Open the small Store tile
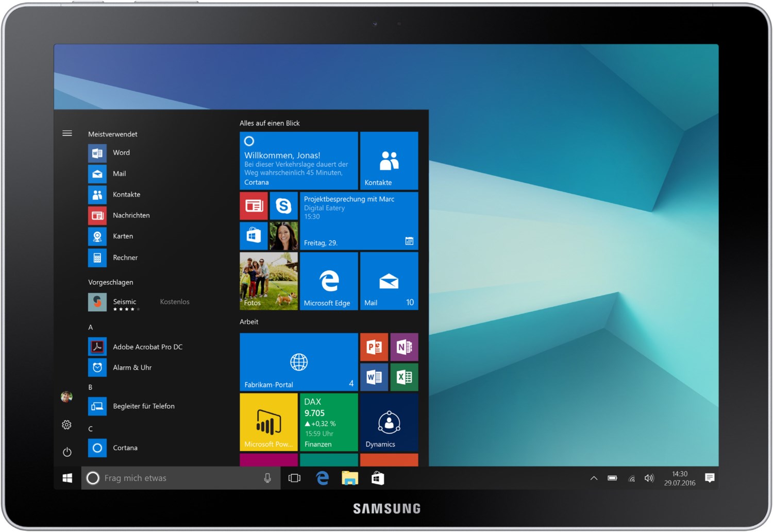773x532 pixels. [x=254, y=236]
